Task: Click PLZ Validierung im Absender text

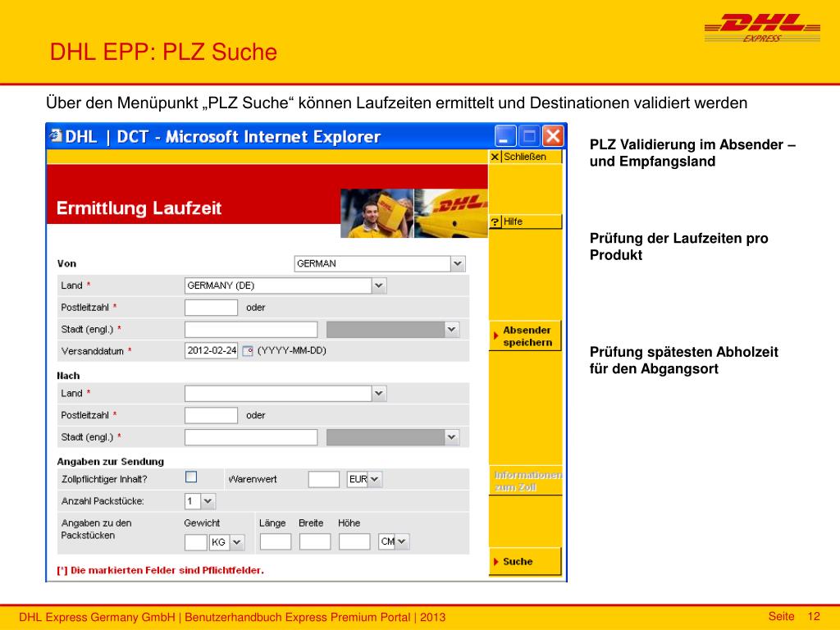Action: point(692,153)
